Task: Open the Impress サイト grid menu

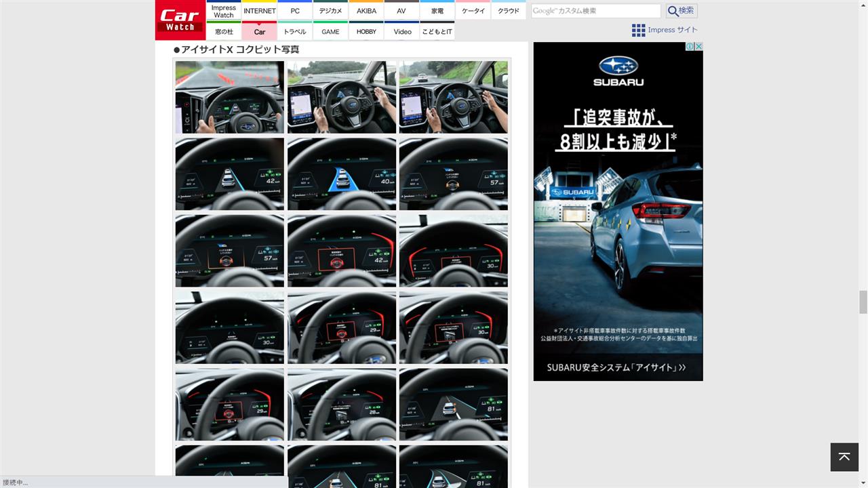Action: (x=665, y=30)
